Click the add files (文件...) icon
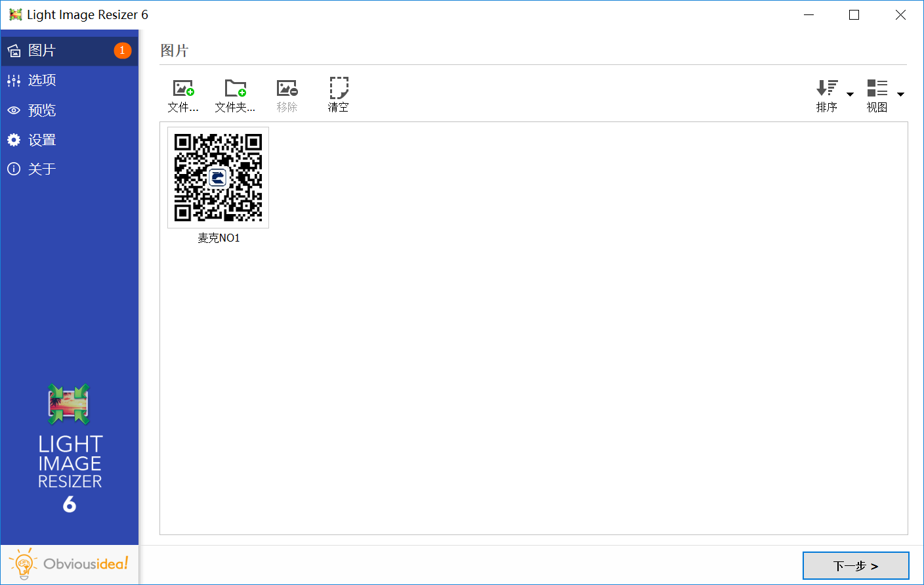Viewport: 924px width, 585px height. click(x=183, y=88)
